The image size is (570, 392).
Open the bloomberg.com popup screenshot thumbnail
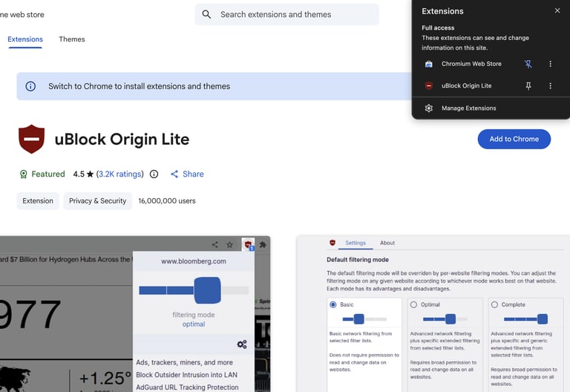coord(135,314)
